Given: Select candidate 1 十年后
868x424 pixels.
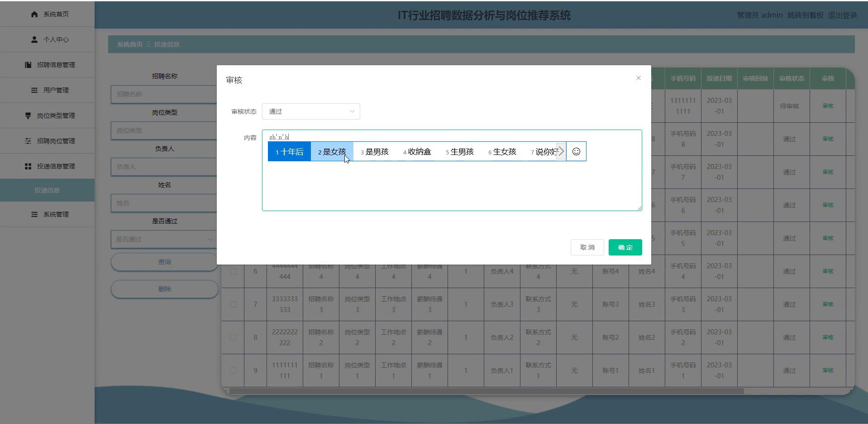Looking at the screenshot, I should (289, 152).
